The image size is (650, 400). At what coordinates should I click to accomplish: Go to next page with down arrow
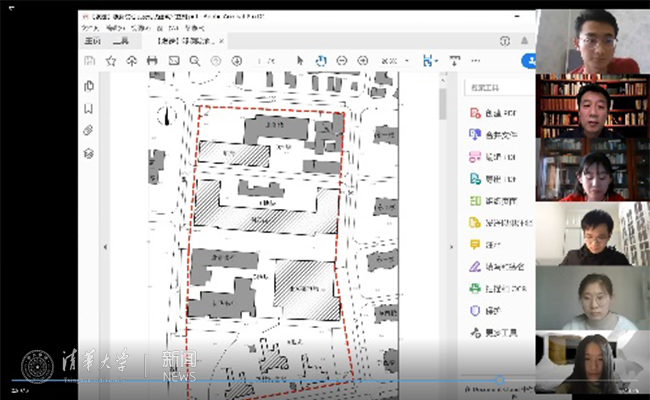pos(237,61)
